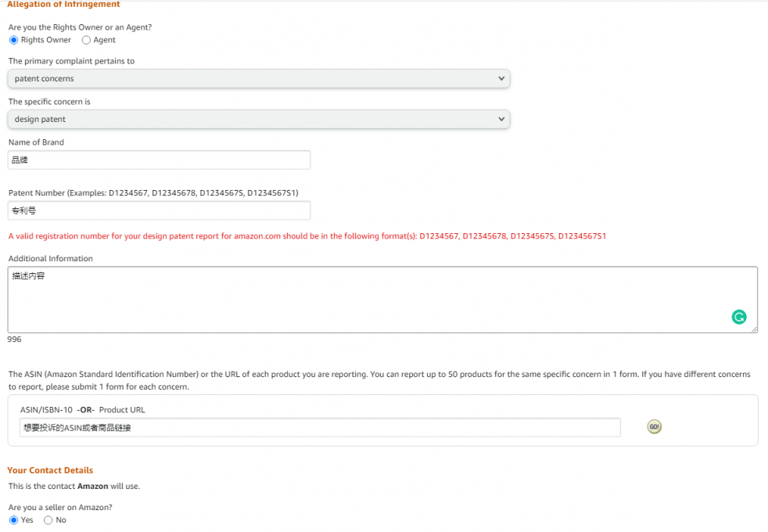Click the 'Allegation of Infringement' heading
Image resolution: width=768 pixels, height=532 pixels.
coord(63,5)
